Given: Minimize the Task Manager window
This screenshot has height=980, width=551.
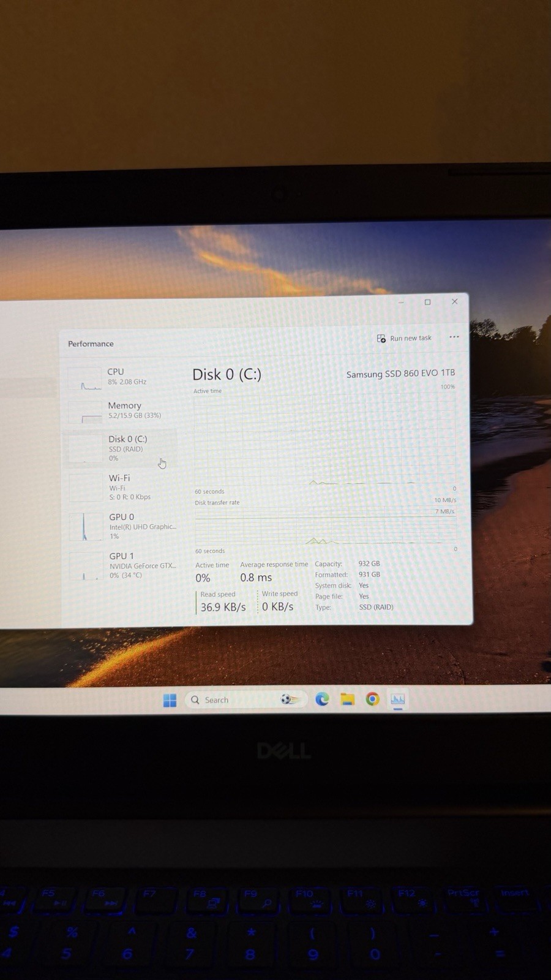Looking at the screenshot, I should (x=402, y=302).
